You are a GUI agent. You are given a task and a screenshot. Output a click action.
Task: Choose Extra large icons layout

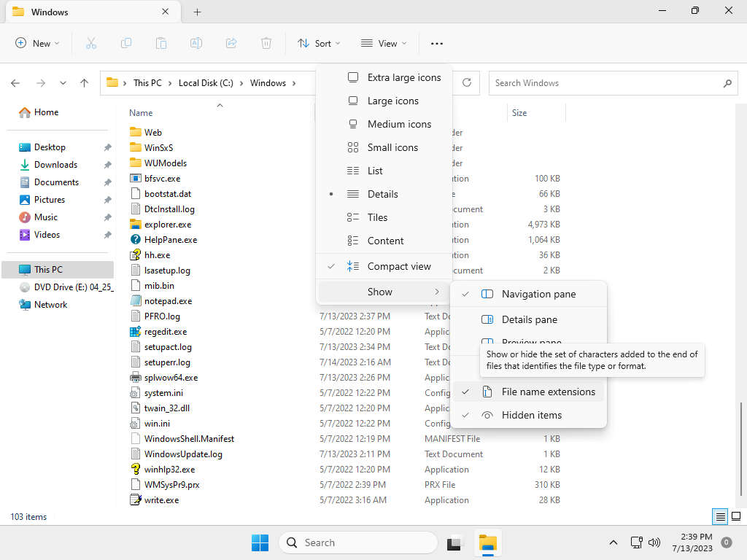(384, 77)
